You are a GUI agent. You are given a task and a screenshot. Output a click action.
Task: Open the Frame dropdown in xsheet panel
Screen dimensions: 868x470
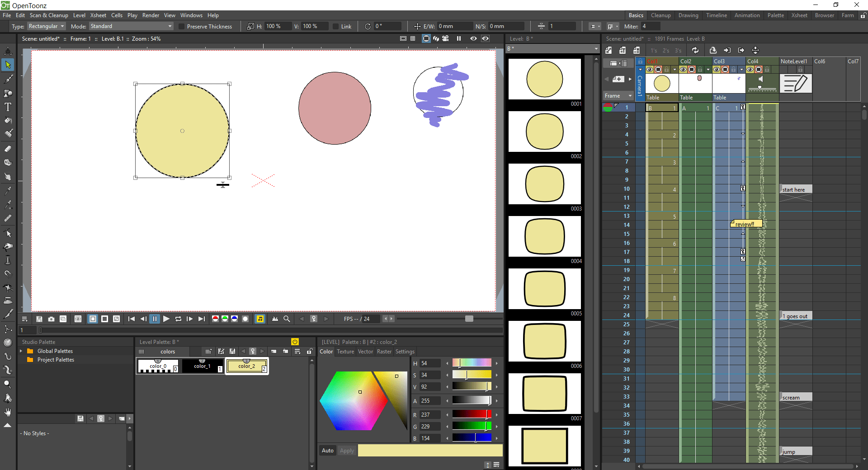pyautogui.click(x=618, y=95)
